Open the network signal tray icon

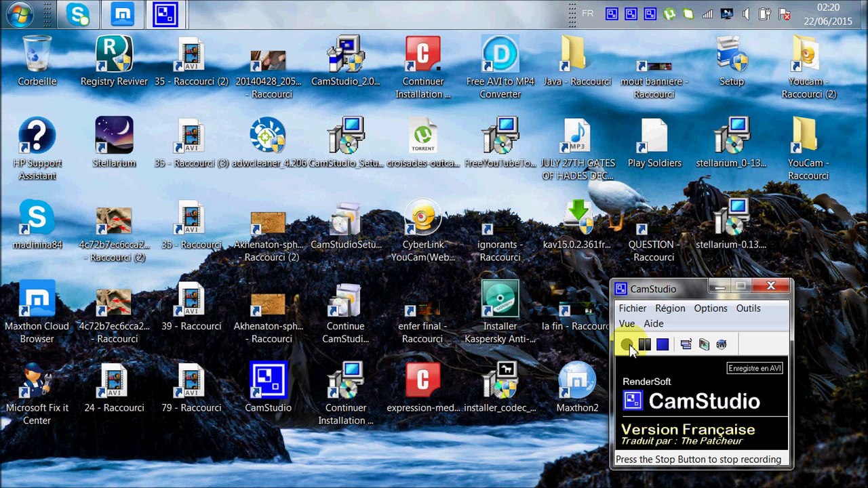[x=708, y=14]
